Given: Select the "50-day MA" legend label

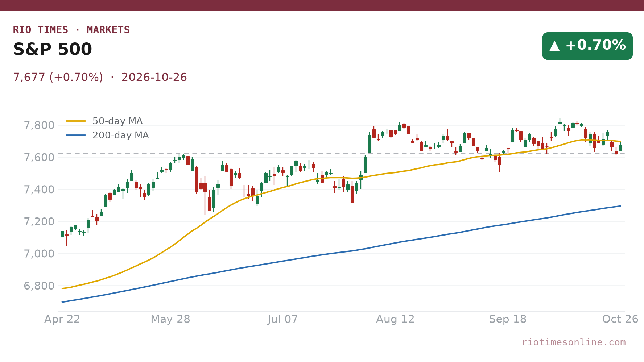Looking at the screenshot, I should coord(117,121).
